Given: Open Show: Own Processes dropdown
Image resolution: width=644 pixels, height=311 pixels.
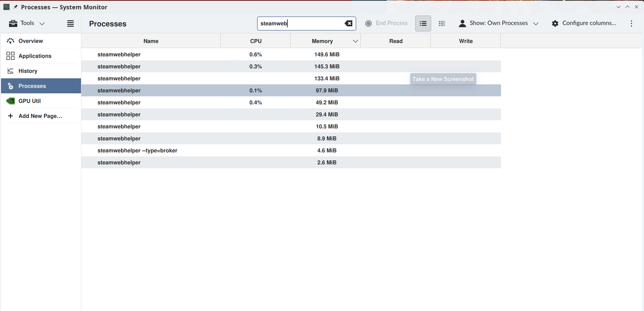Looking at the screenshot, I should 498,23.
